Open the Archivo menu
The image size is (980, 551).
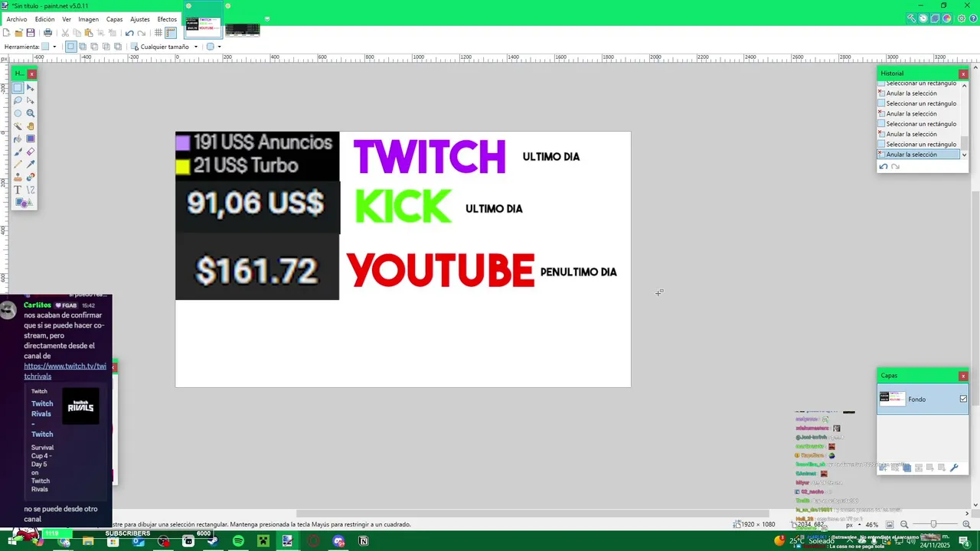17,19
